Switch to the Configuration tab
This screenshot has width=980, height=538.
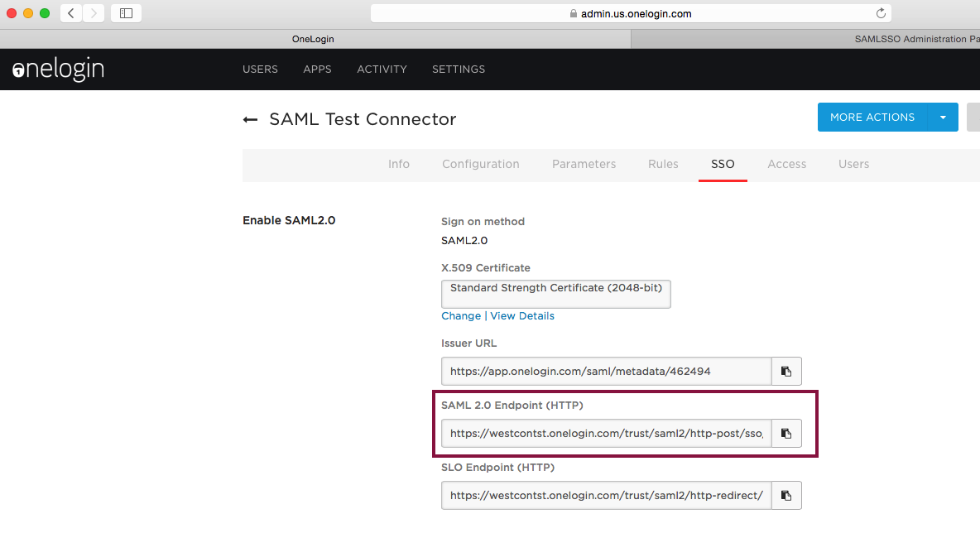480,164
